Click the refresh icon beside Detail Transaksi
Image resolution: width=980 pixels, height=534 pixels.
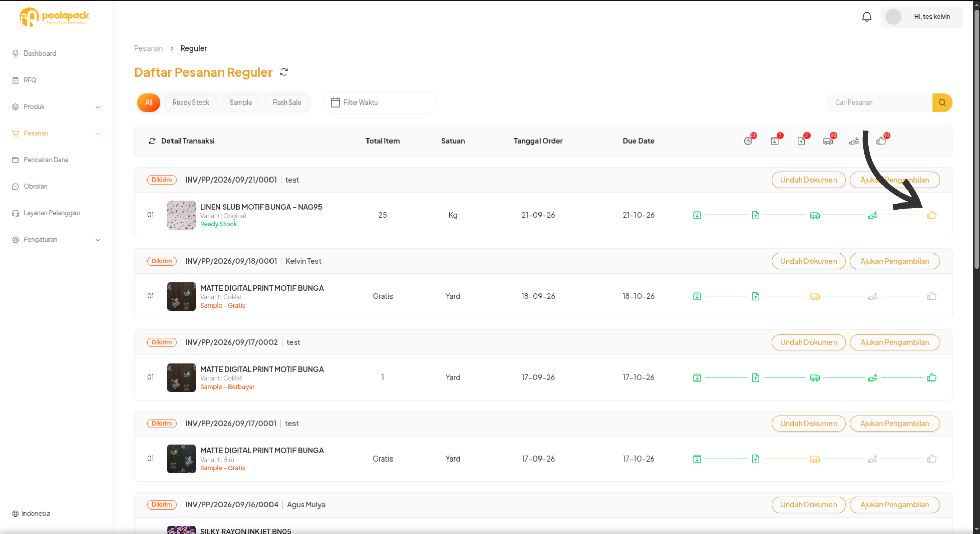pos(152,141)
